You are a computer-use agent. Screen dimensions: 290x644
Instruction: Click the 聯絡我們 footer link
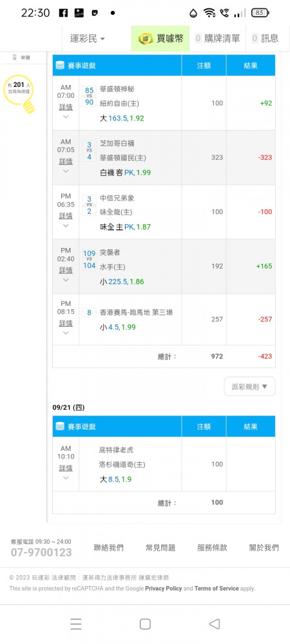click(109, 547)
